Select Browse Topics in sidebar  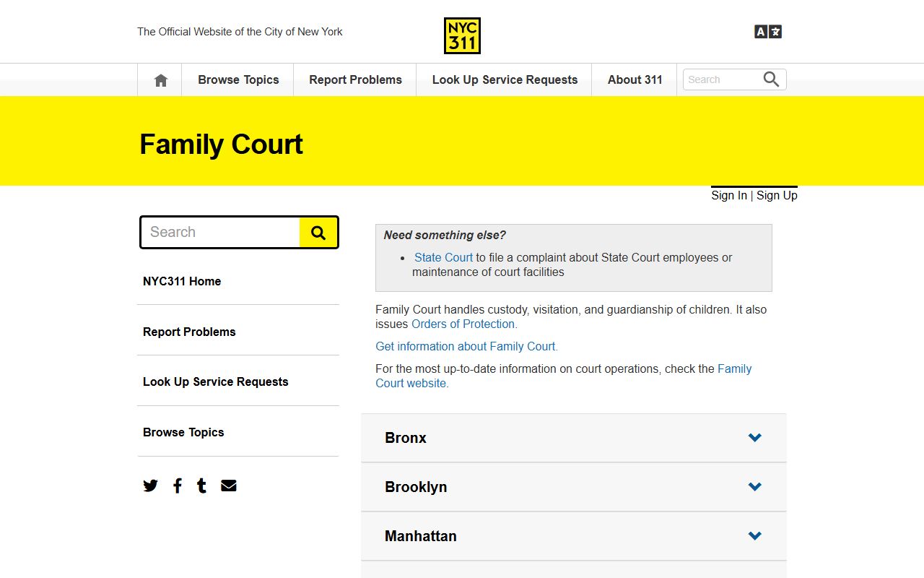tap(183, 432)
